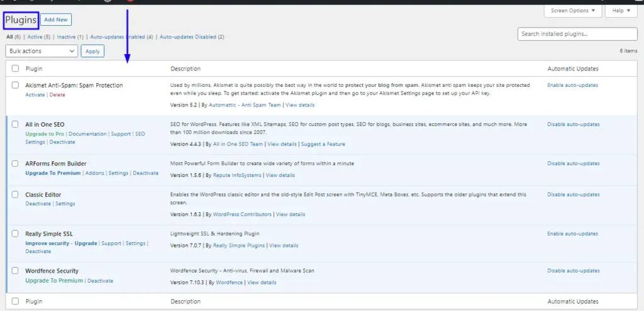Viewport: 644px width, 311px height.
Task: View details of Akismet Anti-Spam
Action: pyautogui.click(x=300, y=105)
